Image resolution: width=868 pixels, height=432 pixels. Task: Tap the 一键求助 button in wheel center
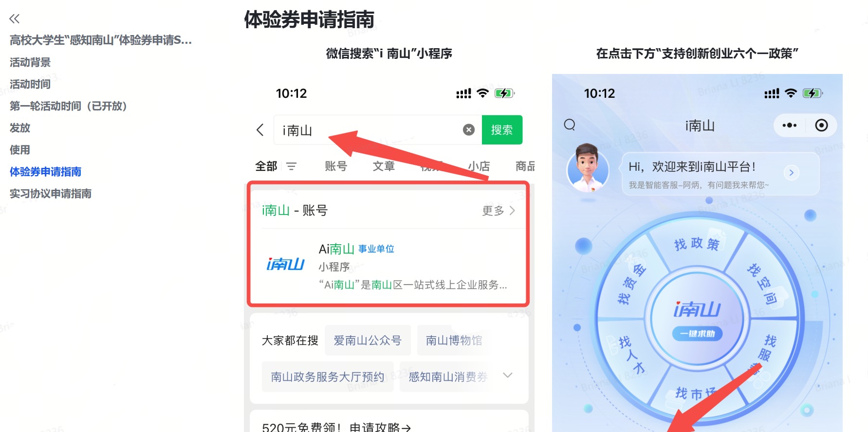coord(697,334)
